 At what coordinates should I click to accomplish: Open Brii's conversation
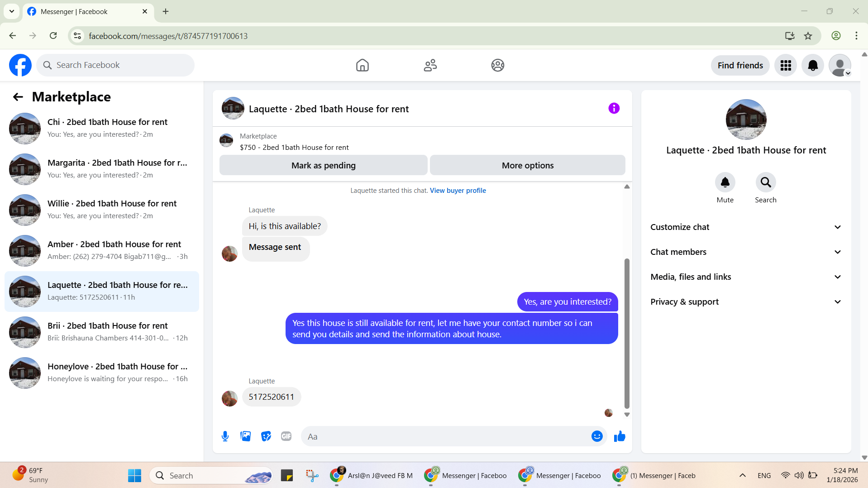[102, 332]
